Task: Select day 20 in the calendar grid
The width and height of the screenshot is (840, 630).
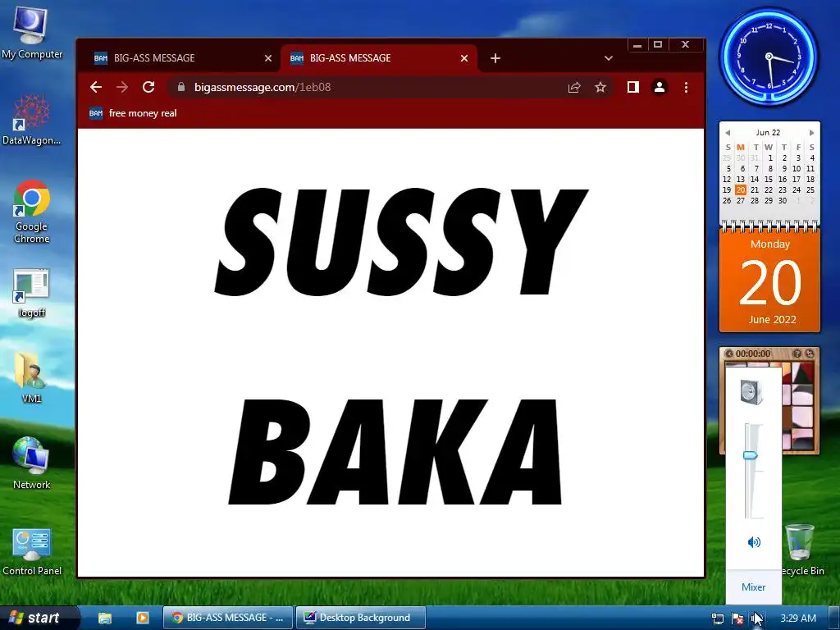Action: click(741, 189)
